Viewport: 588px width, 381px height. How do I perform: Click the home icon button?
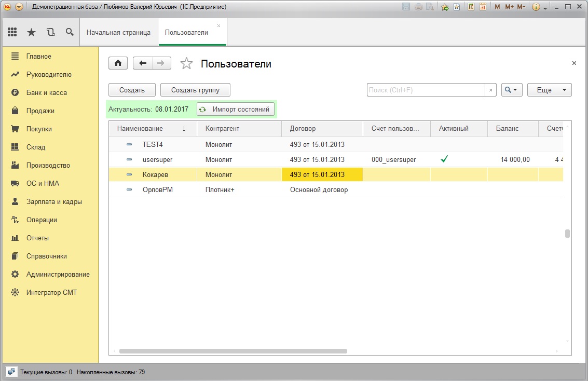[x=118, y=63]
